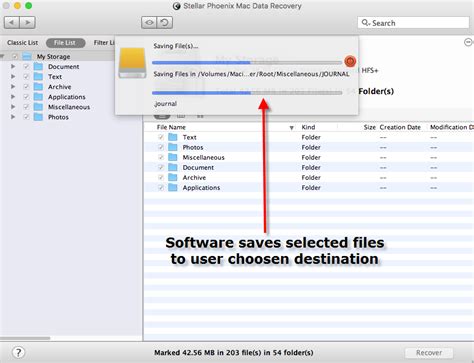Click the 'Marked 42.56 MB' status text
This screenshot has height=363, width=474.
click(234, 352)
